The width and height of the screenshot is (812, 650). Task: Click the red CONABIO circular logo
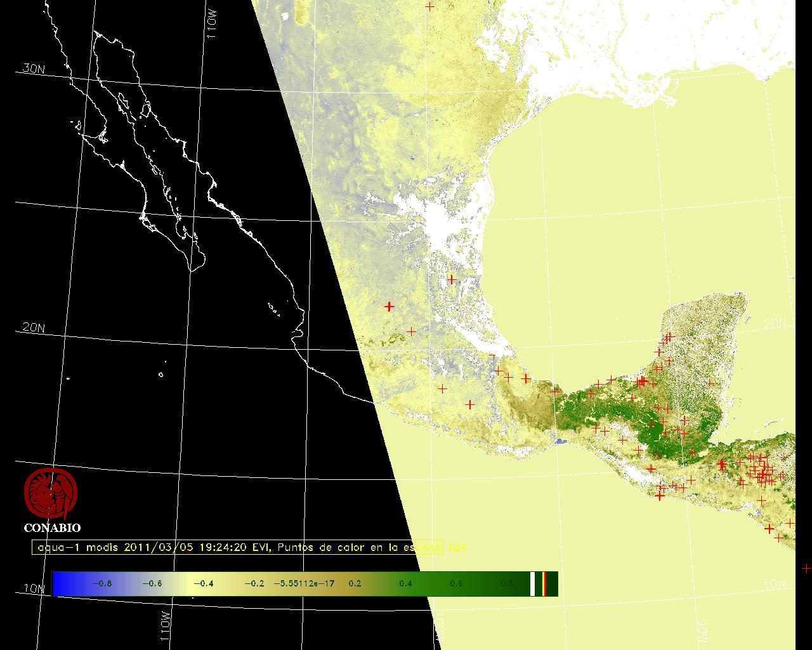point(51,494)
